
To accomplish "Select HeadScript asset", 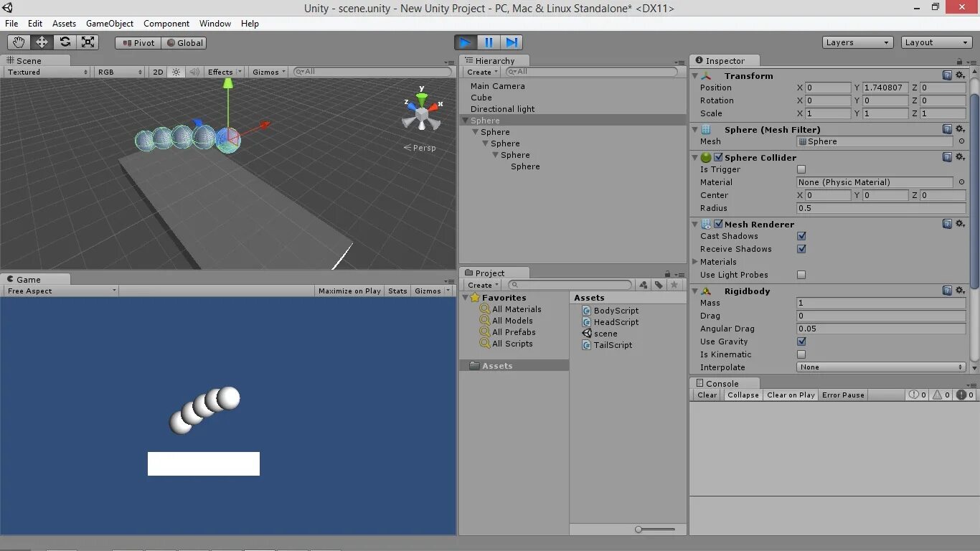I will coord(611,322).
